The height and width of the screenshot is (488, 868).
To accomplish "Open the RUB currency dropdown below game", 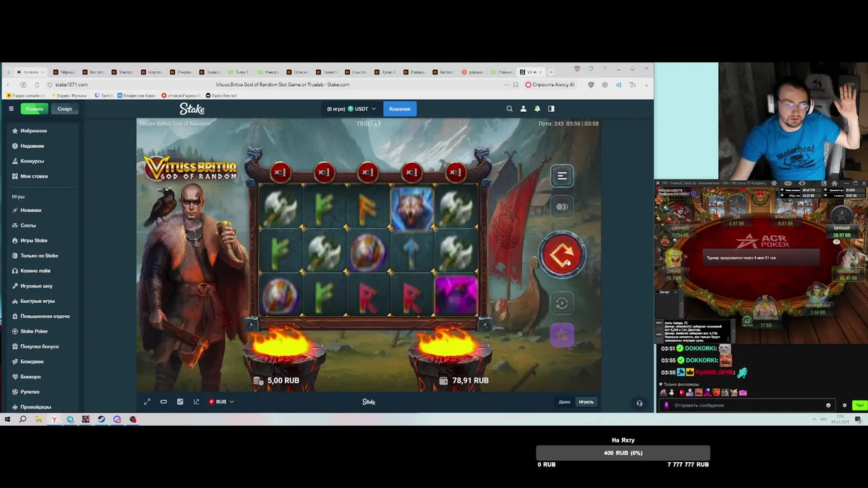I will [222, 402].
